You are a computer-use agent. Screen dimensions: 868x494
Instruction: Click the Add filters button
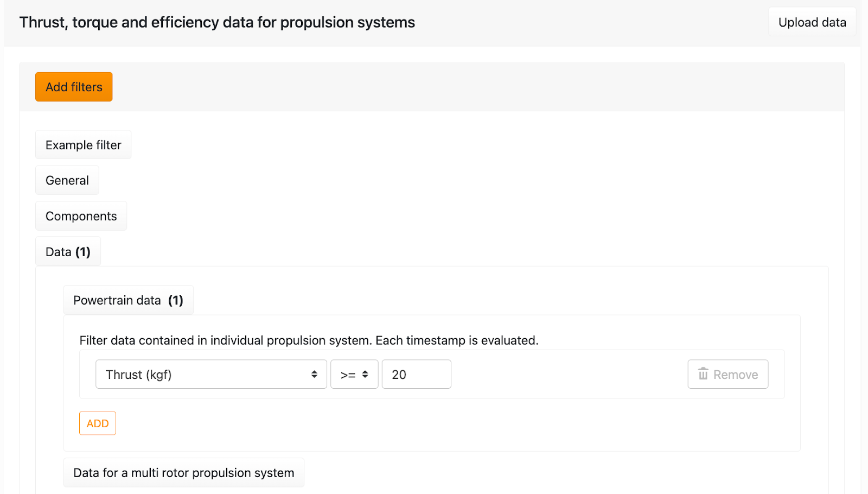click(73, 87)
